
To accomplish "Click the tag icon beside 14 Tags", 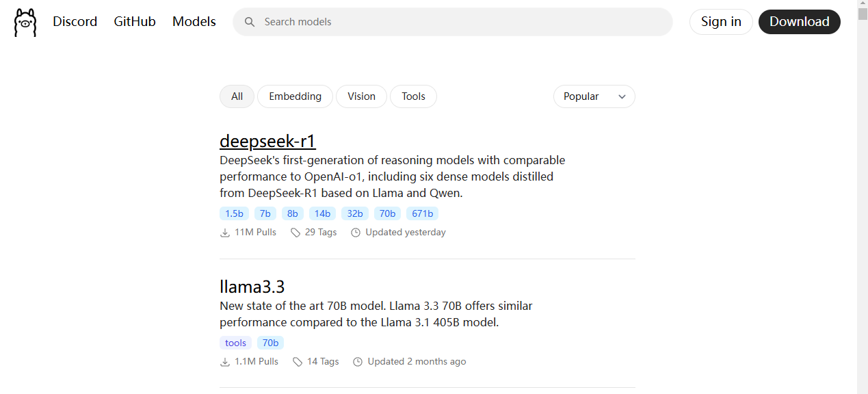I will click(x=298, y=362).
